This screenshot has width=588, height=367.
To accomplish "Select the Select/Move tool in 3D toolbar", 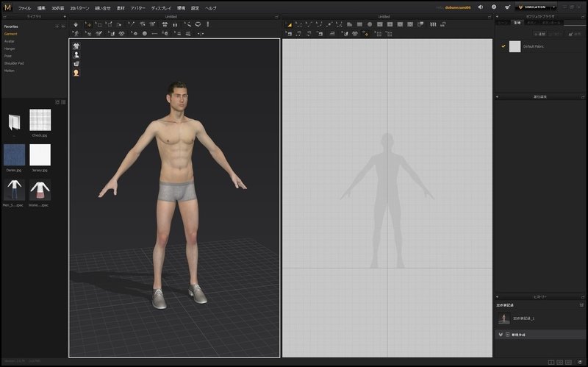I will (88, 24).
